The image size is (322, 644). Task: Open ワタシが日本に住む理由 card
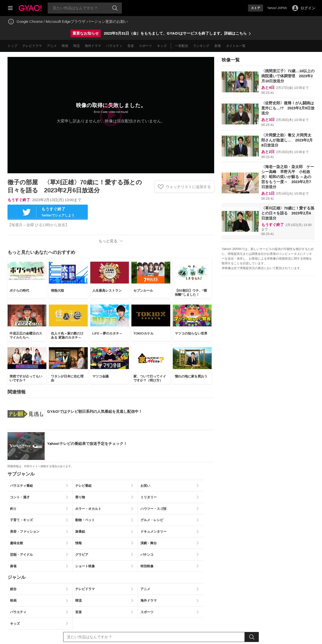[68, 364]
